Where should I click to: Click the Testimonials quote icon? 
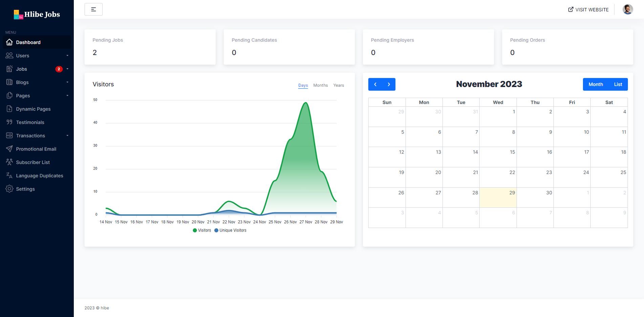[x=9, y=122]
